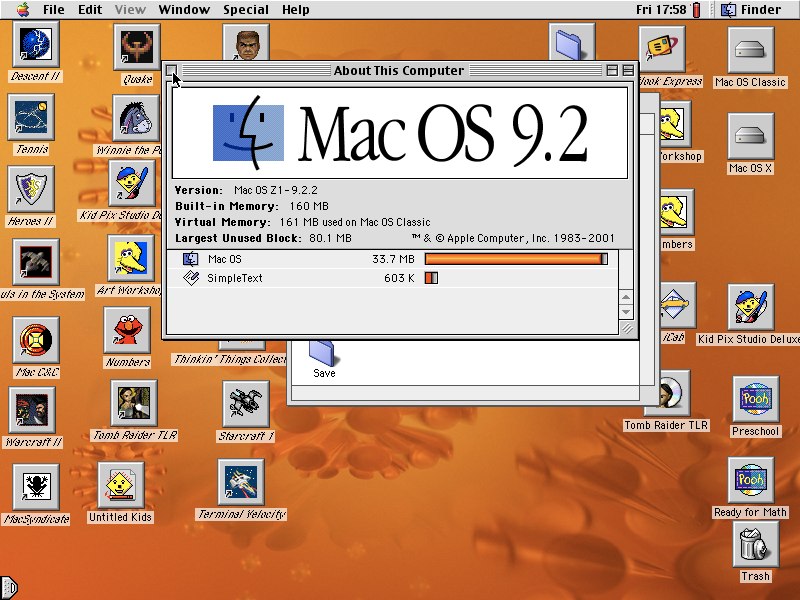Select the Doom marine face icon
The image size is (800, 600).
coord(246,43)
